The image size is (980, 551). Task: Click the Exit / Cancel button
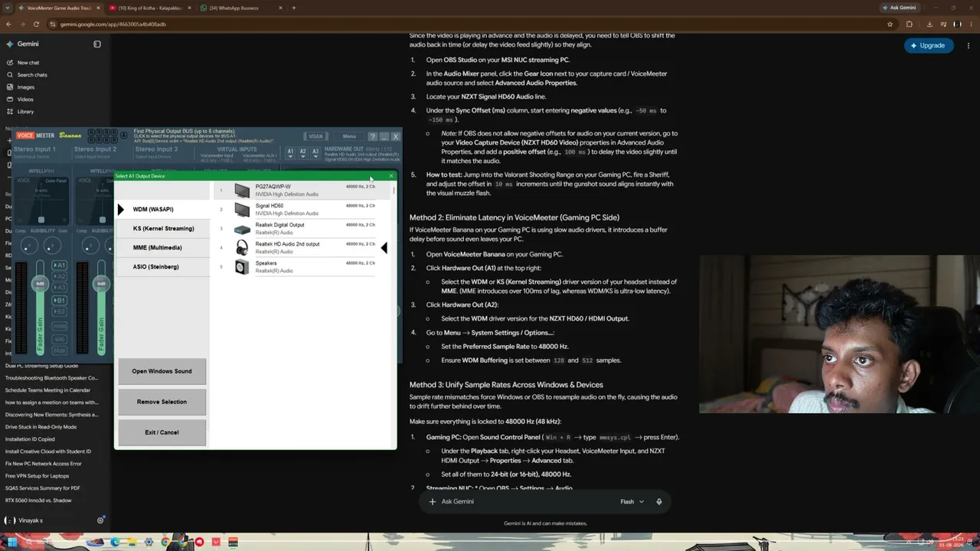(162, 432)
